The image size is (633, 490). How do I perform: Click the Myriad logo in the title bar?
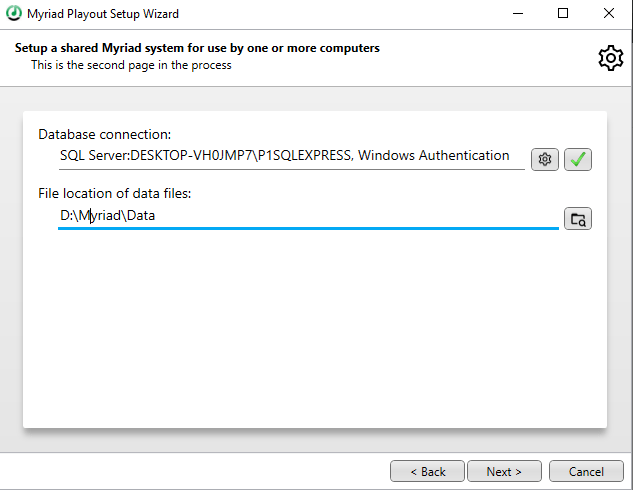point(14,13)
